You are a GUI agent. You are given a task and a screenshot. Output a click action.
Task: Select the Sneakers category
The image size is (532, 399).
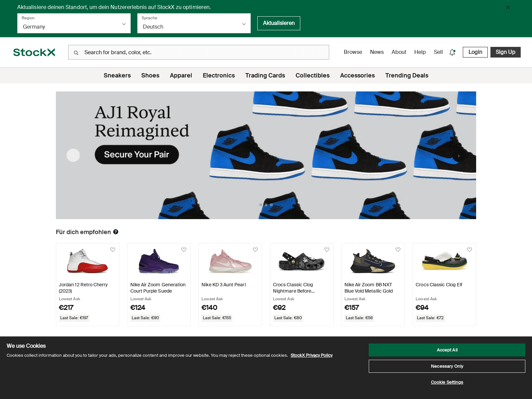click(117, 75)
